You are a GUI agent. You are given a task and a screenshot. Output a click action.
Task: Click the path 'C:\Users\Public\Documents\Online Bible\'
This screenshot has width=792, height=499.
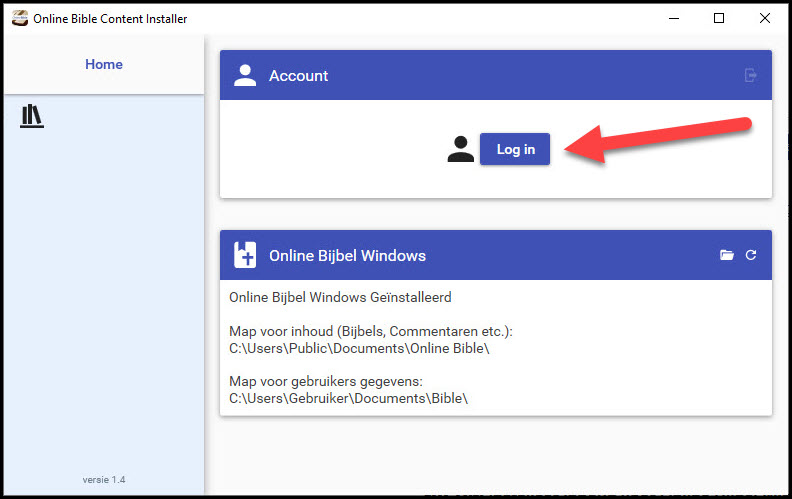tap(359, 348)
